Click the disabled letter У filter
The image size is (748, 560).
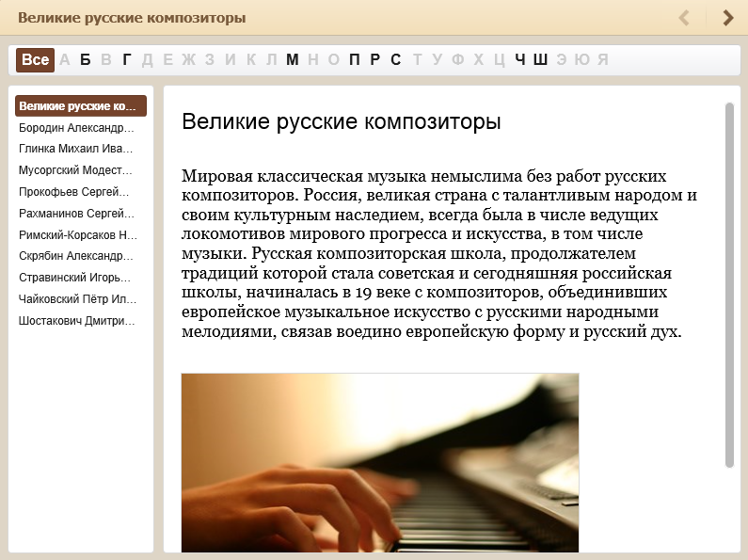437,60
